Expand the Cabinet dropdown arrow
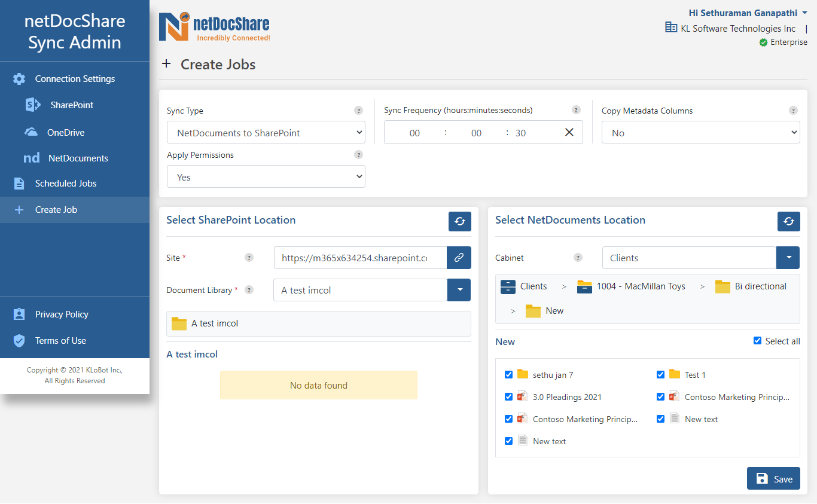 (788, 258)
